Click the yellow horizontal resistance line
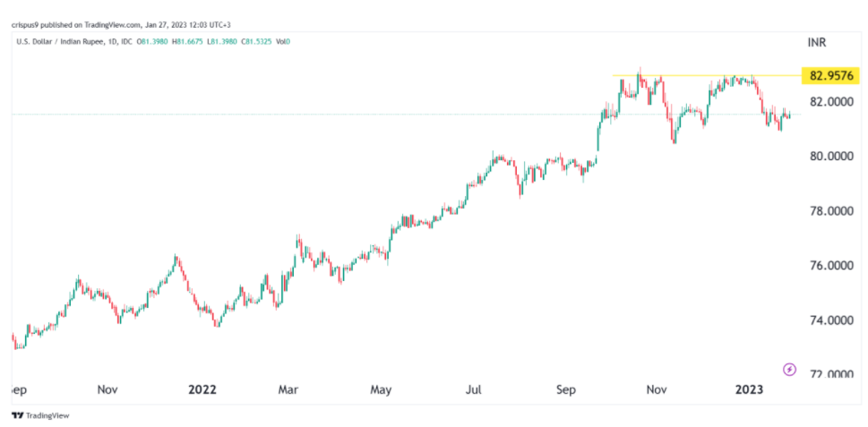This screenshot has width=868, height=427. 699,75
